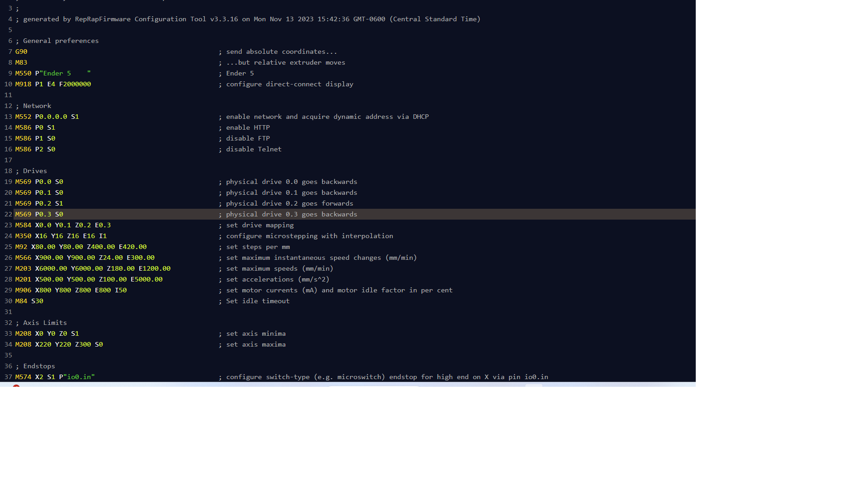Click the 'set maximum instantaneous speed changes' comment
868x488 pixels.
coord(318,258)
